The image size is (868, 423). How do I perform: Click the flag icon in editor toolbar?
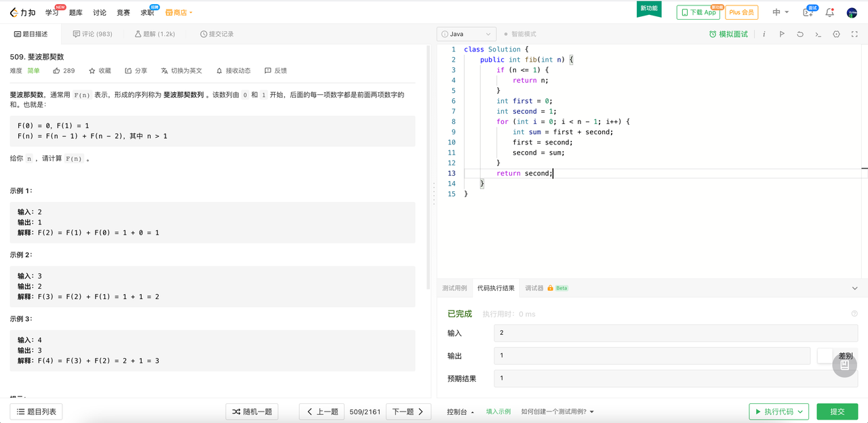[x=782, y=34]
